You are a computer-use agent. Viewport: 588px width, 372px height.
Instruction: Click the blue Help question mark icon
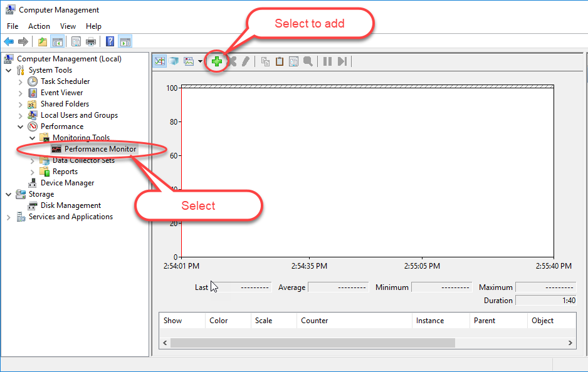coord(110,41)
